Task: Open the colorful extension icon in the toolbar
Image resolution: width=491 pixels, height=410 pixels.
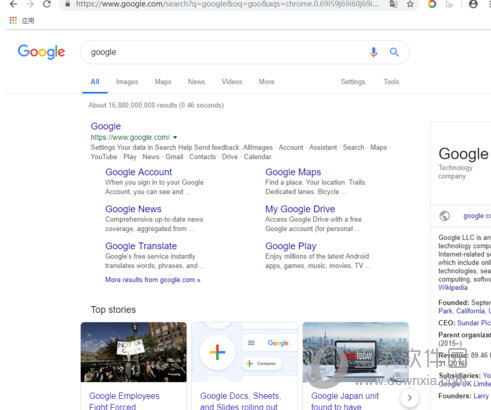Action: pos(432,4)
